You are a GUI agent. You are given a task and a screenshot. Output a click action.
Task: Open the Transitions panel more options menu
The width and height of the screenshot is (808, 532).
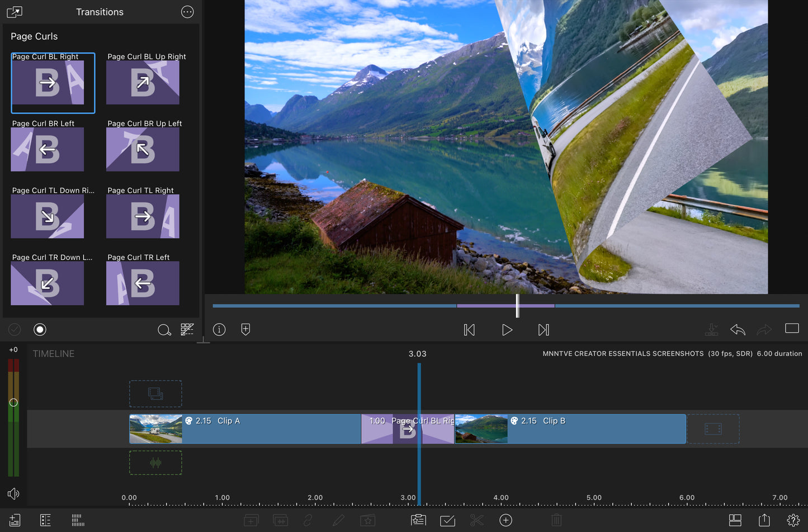point(187,12)
